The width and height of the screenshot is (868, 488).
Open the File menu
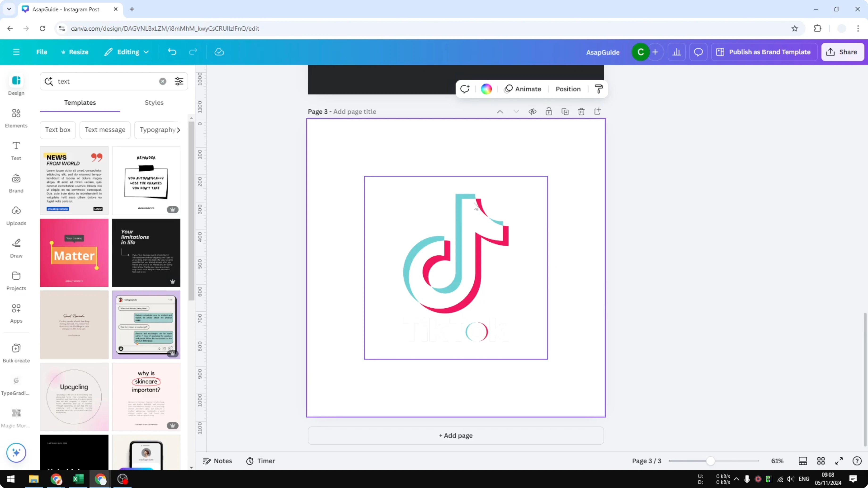coord(42,52)
